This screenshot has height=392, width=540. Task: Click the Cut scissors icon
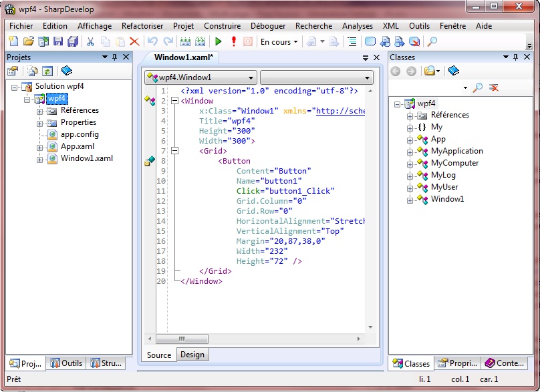point(90,42)
